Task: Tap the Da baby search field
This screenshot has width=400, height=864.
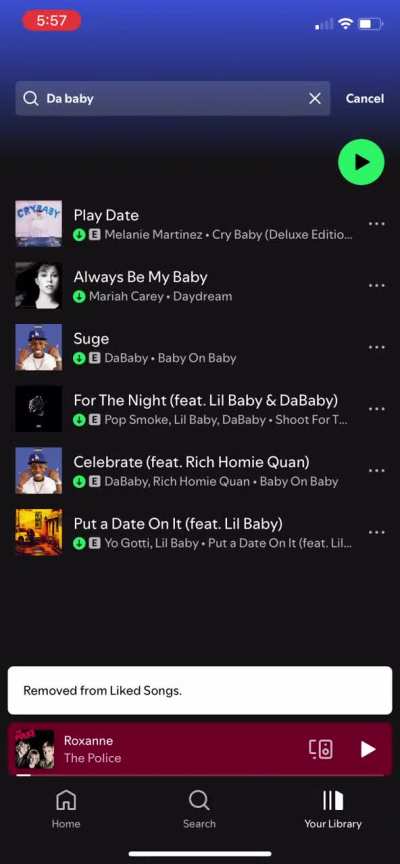Action: [173, 99]
